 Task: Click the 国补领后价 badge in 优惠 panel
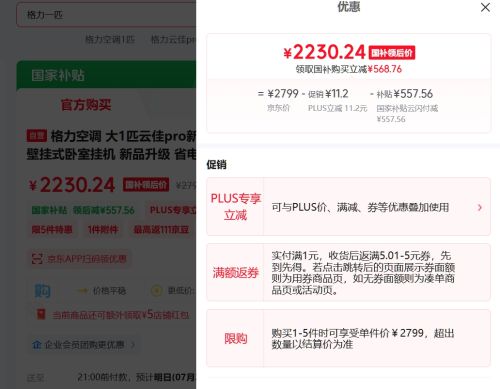click(x=392, y=53)
